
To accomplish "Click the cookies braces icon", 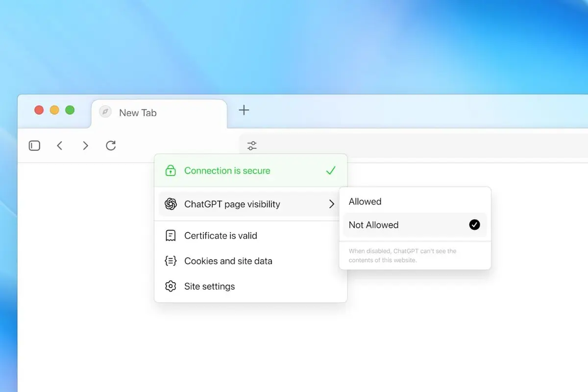I will click(x=171, y=261).
